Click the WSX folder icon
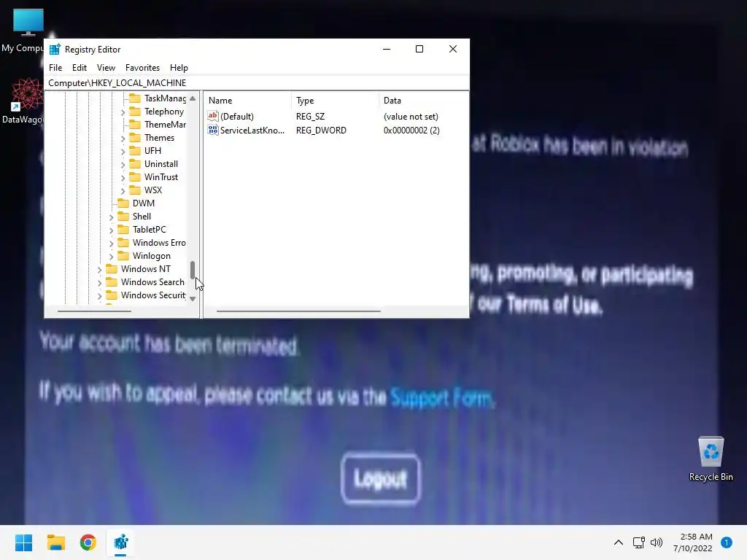The height and width of the screenshot is (560, 747). (x=135, y=190)
